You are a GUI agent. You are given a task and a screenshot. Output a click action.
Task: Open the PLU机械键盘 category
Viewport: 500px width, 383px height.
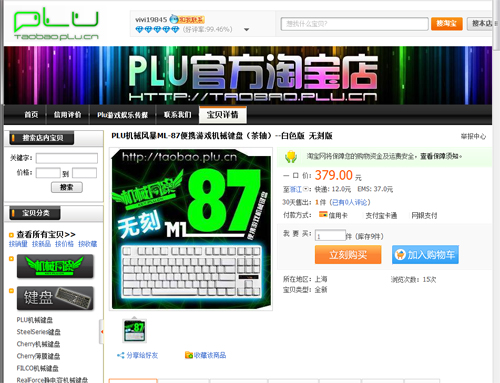point(35,320)
